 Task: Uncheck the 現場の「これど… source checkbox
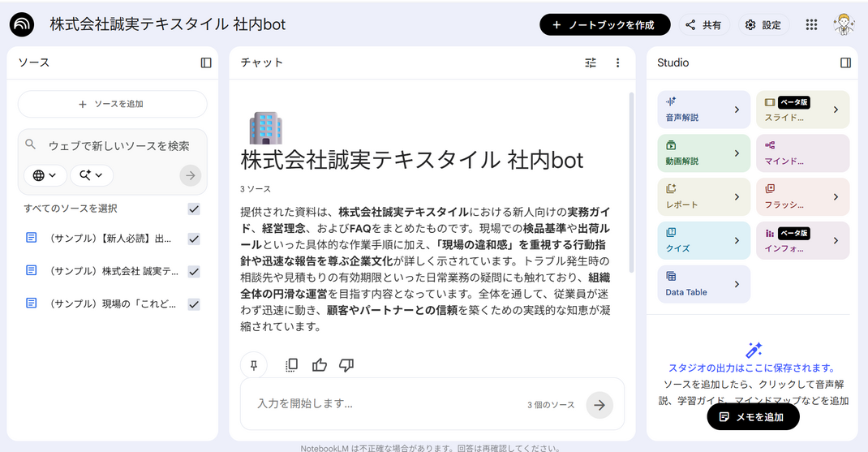point(194,304)
